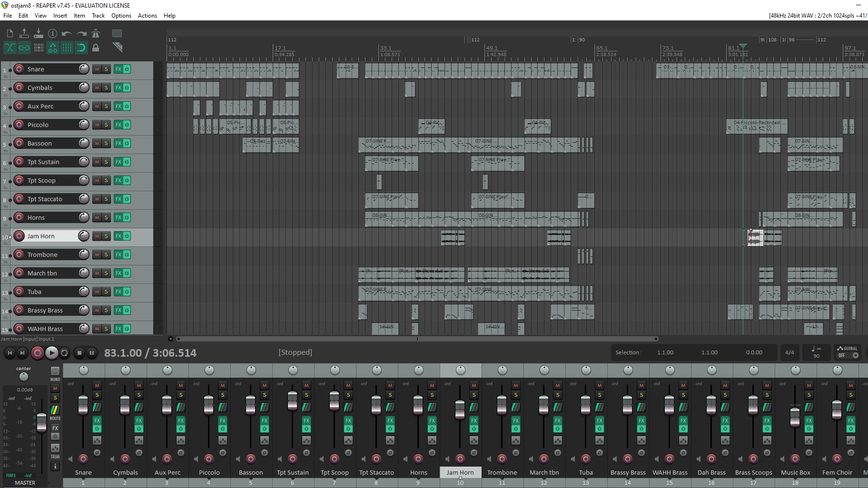Viewport: 868px width, 488px height.
Task: Mute the Horns track in track panel
Action: 97,217
